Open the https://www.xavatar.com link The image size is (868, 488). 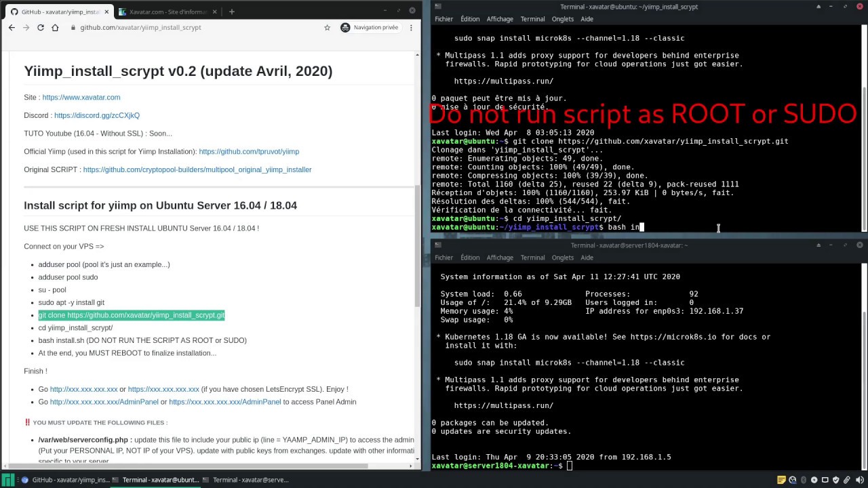(x=81, y=98)
